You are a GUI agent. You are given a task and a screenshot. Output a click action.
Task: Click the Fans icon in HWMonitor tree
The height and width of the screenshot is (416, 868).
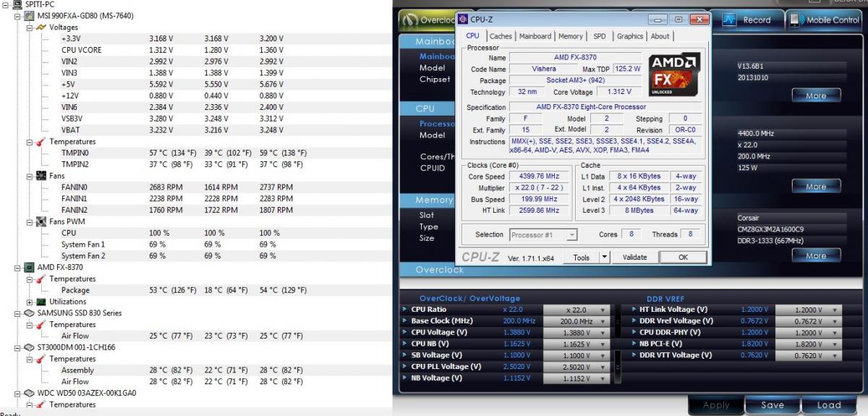pos(41,176)
